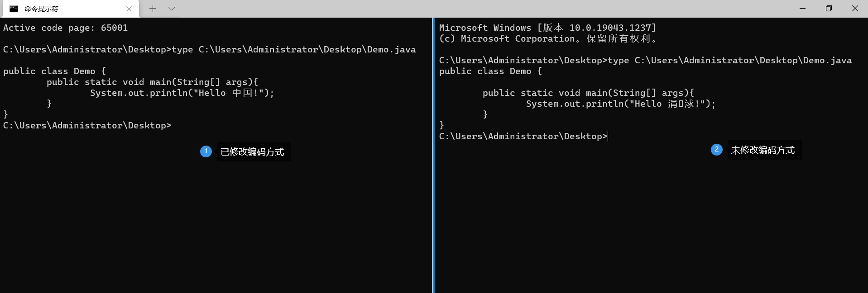The image size is (868, 293).
Task: Minimize the terminal window
Action: pyautogui.click(x=802, y=9)
